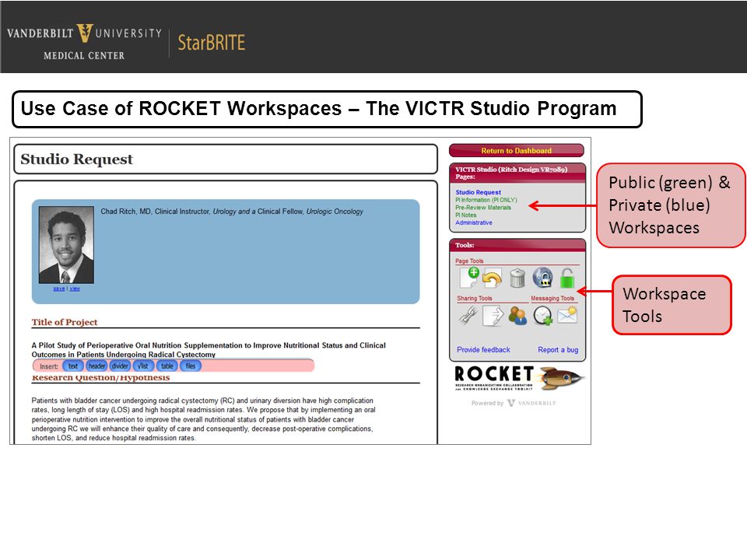Viewport: 747px width, 560px height.
Task: Click the globe with padlock icon
Action: [542, 278]
